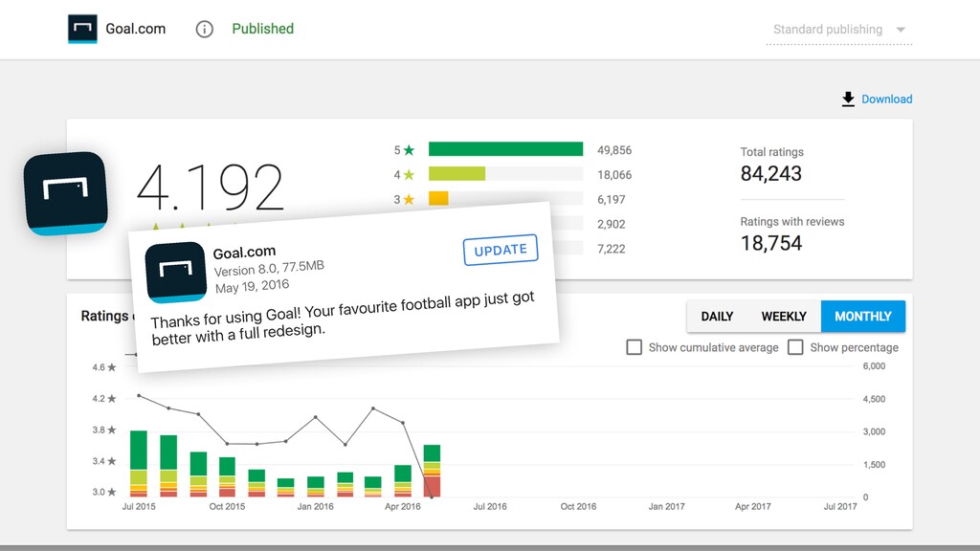Click the 49,856 five star count
Image resolution: width=980 pixels, height=551 pixels.
click(x=614, y=150)
